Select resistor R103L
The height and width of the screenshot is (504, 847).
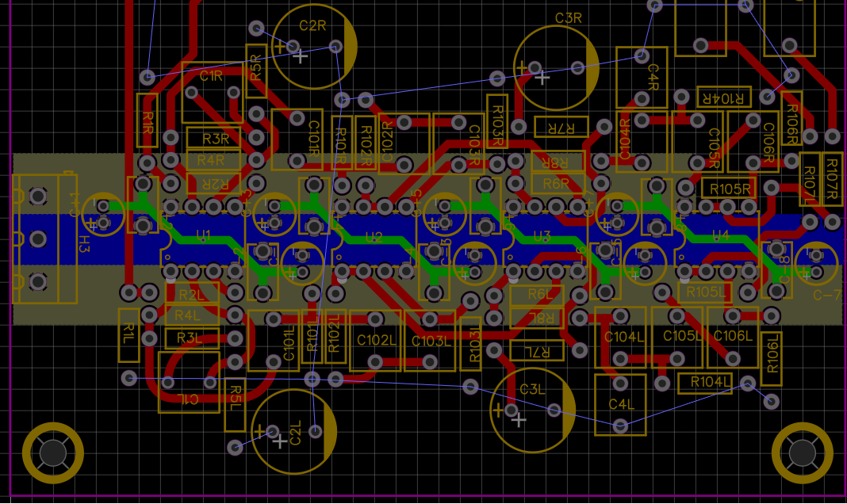coord(471,344)
